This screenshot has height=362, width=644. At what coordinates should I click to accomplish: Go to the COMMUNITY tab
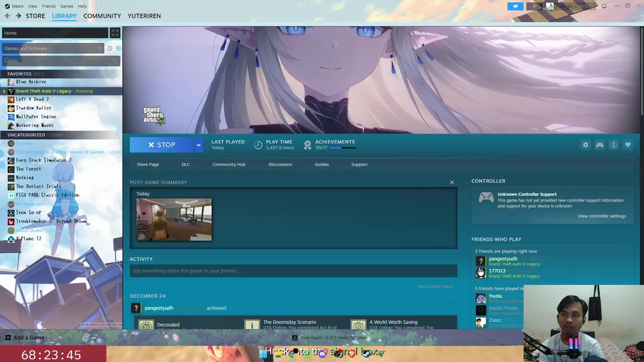102,16
